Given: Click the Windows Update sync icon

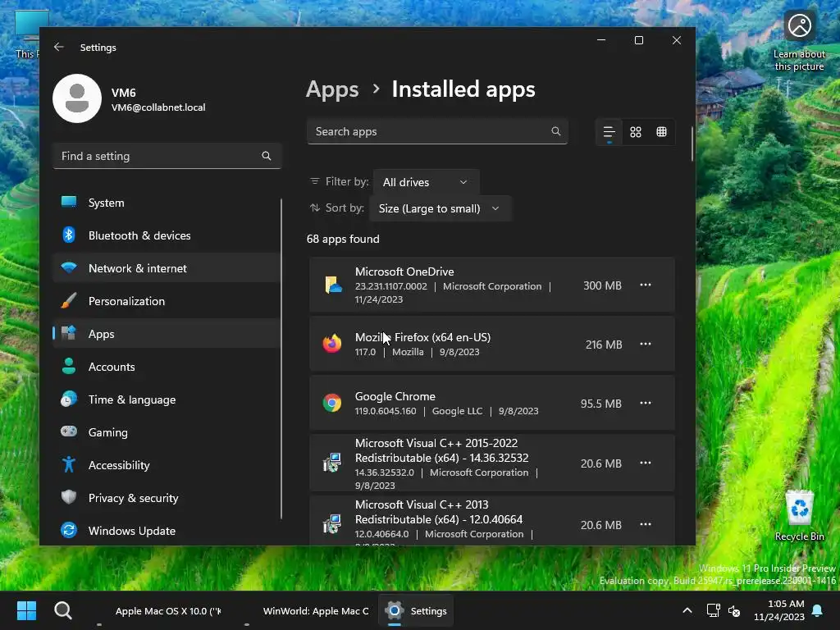Looking at the screenshot, I should tap(69, 531).
